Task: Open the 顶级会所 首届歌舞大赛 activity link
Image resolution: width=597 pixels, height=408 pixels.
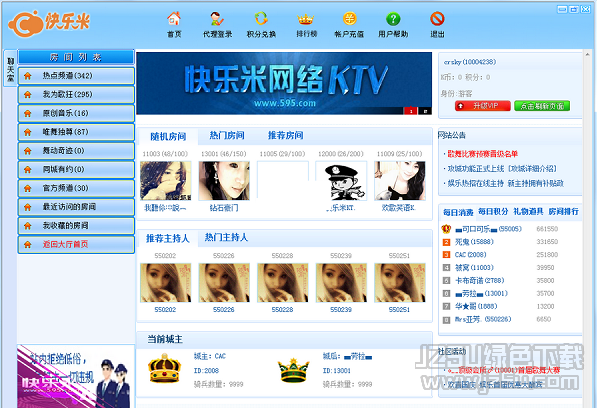Action: [x=503, y=370]
